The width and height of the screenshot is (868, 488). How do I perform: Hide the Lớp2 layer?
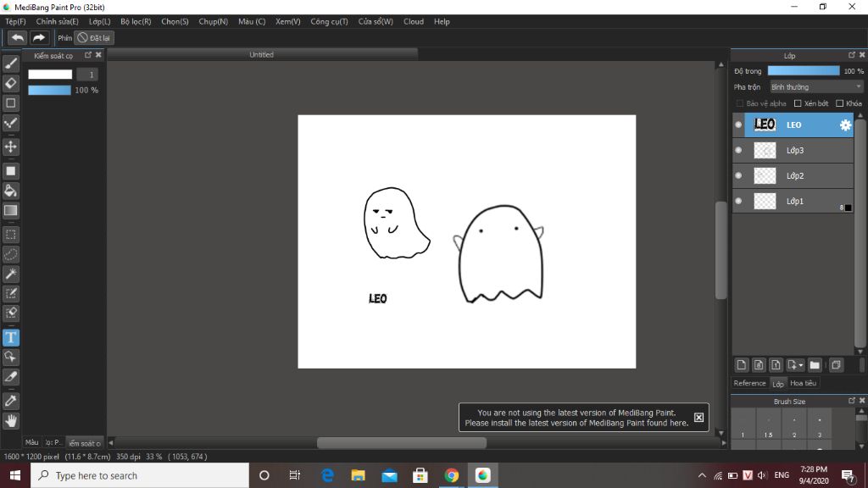pyautogui.click(x=738, y=176)
